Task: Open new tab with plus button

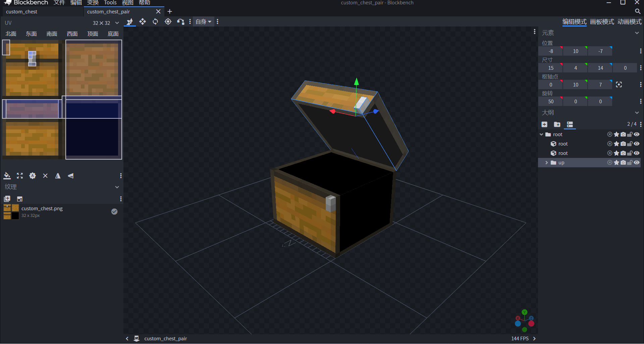Action: (170, 11)
